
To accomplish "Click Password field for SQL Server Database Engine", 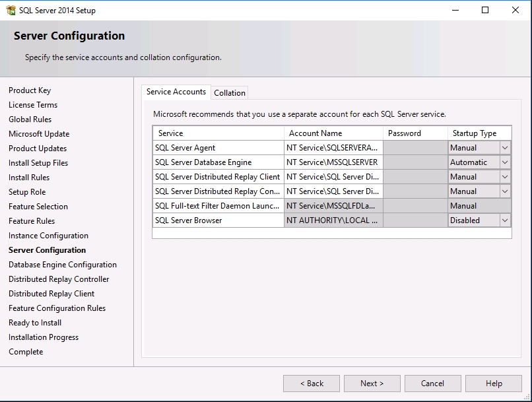I will pyautogui.click(x=415, y=162).
